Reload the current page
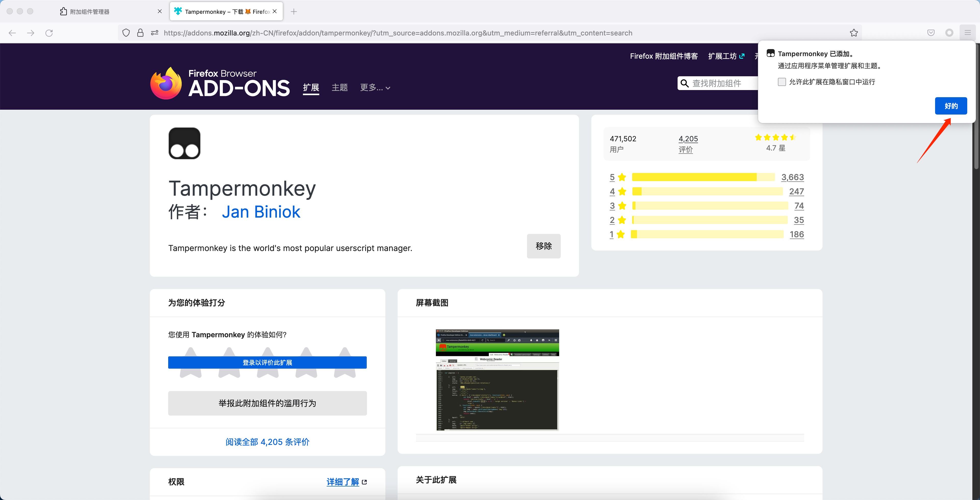 [x=49, y=33]
